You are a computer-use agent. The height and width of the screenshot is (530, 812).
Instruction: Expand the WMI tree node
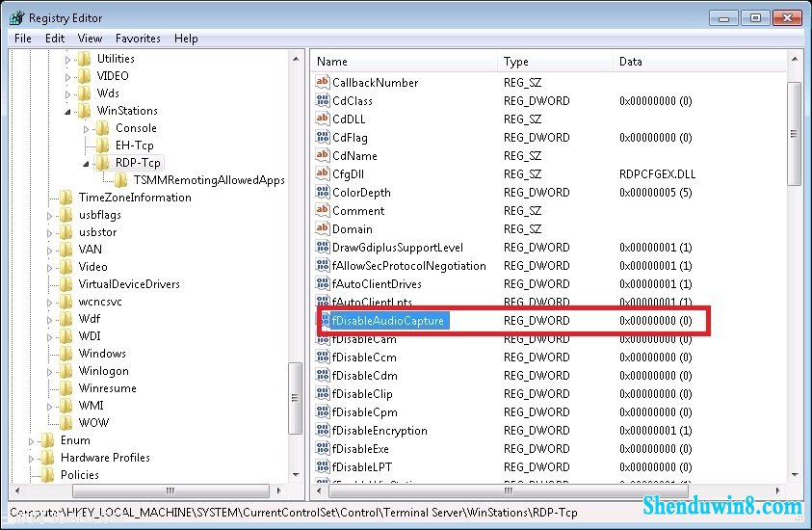pyautogui.click(x=50, y=407)
